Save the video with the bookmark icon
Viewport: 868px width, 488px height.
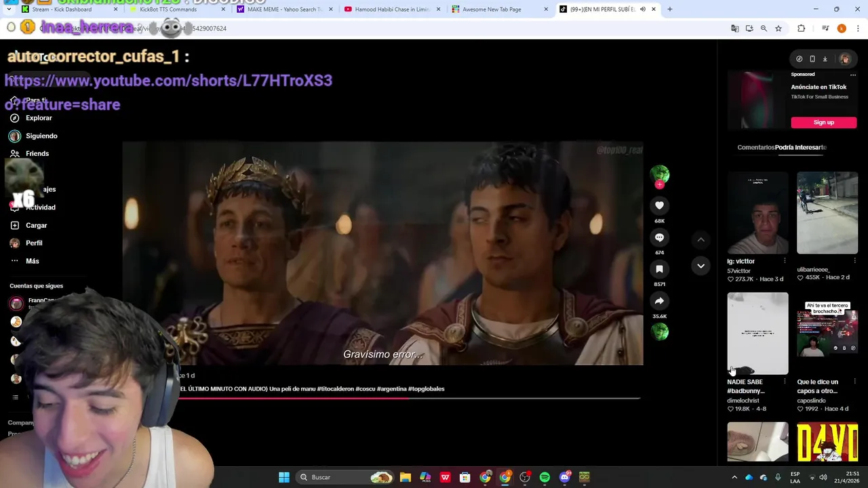659,269
